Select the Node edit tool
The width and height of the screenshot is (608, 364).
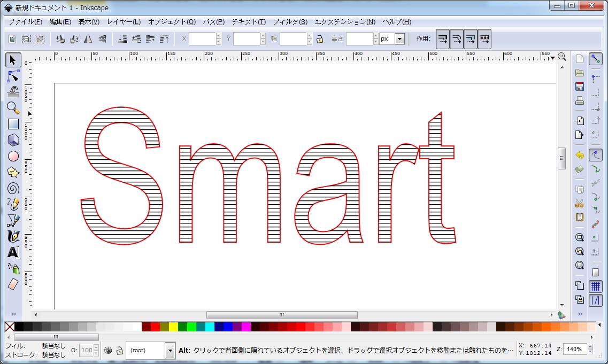[13, 76]
